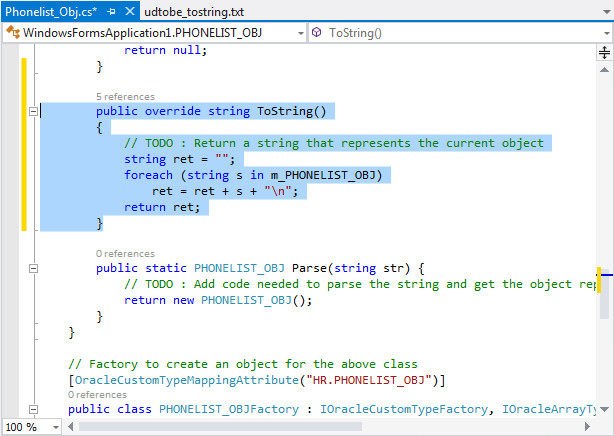
Task: Collapse the ToString() method outline
Action: click(x=34, y=112)
